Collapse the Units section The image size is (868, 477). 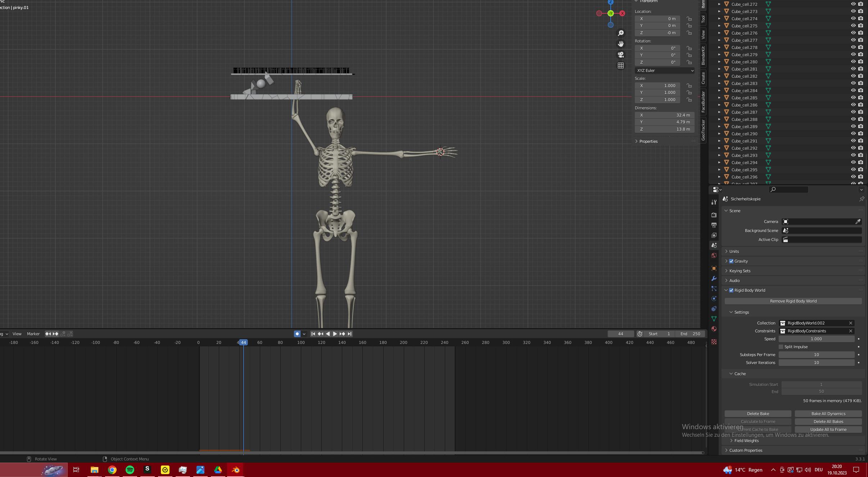[734, 251]
